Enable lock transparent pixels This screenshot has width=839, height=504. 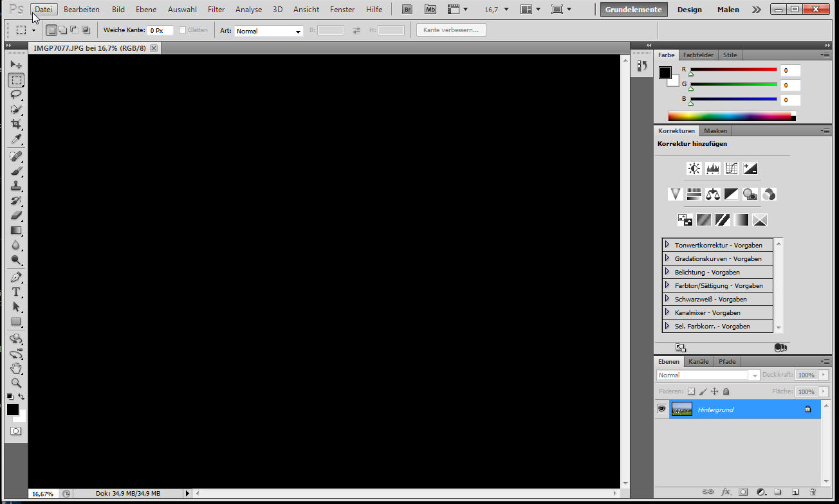point(691,391)
